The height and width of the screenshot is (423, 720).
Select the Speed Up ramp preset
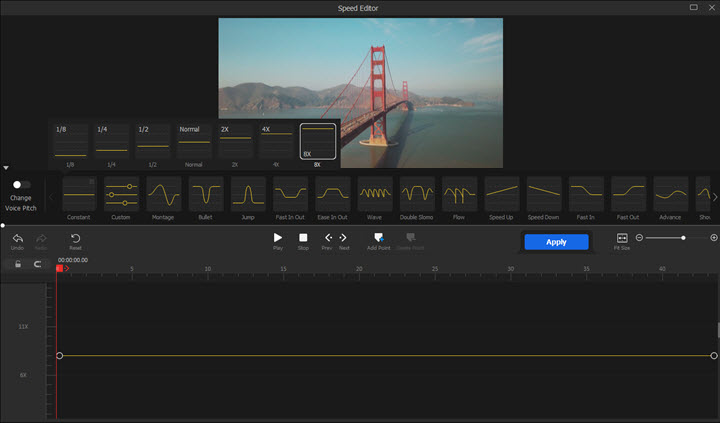click(502, 193)
